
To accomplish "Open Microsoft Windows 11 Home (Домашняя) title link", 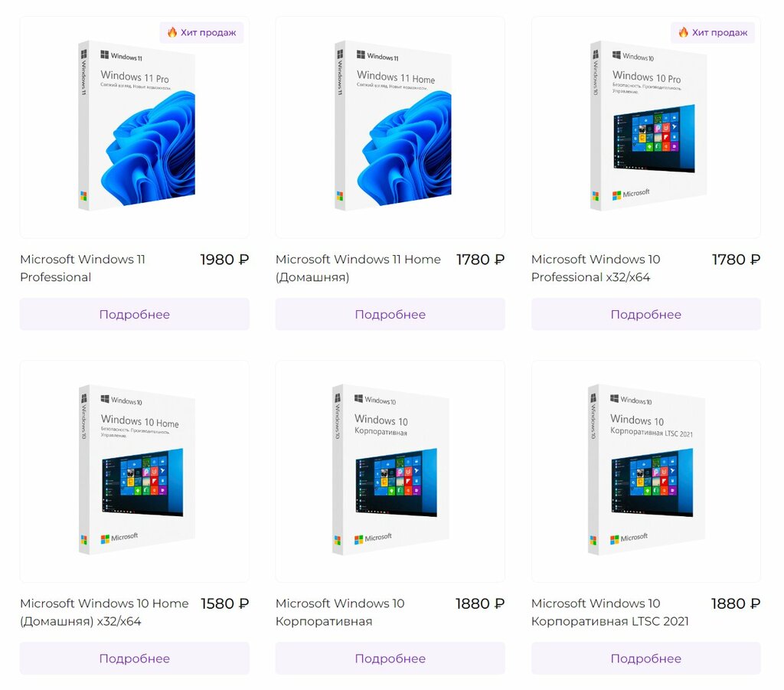I will pyautogui.click(x=358, y=268).
